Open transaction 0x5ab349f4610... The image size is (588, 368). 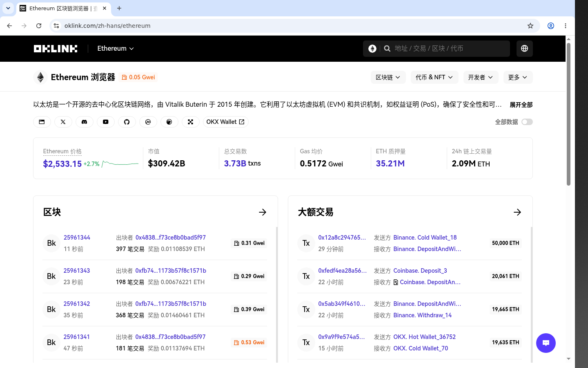[x=342, y=304]
